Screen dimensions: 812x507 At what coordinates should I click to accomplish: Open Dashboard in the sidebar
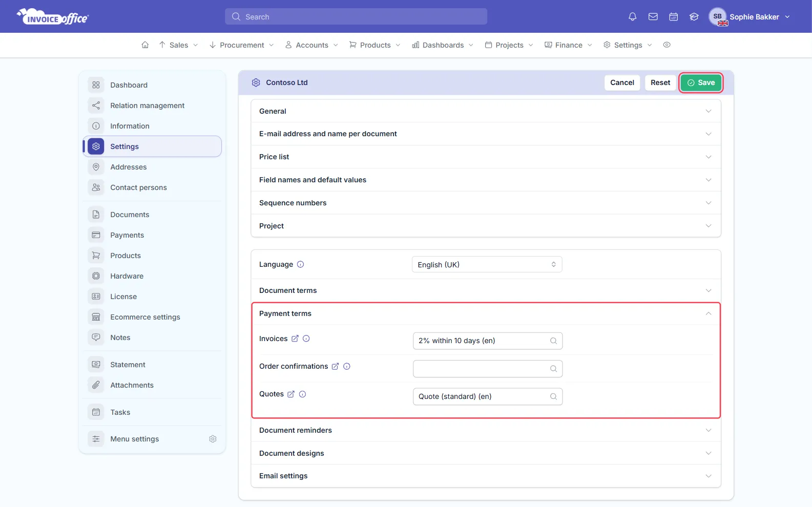pyautogui.click(x=152, y=85)
